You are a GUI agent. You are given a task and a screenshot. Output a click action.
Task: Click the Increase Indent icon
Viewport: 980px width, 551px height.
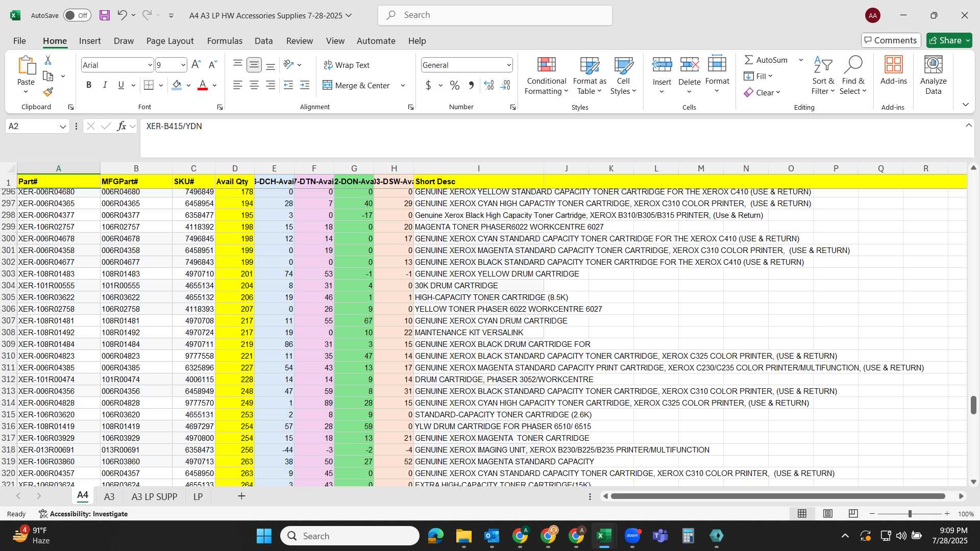(x=305, y=85)
